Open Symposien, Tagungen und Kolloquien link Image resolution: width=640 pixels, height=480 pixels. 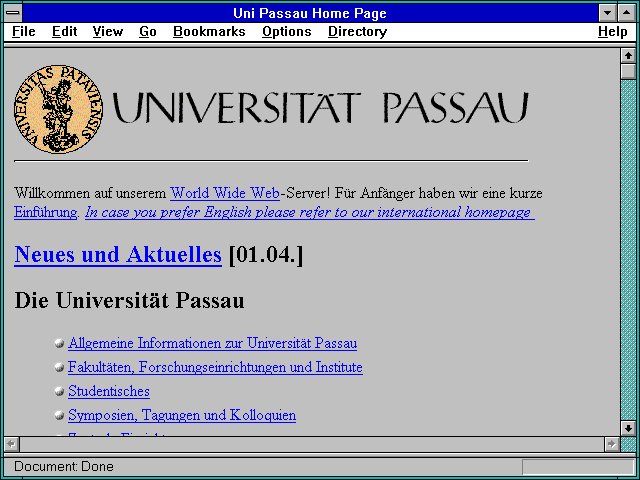point(182,415)
